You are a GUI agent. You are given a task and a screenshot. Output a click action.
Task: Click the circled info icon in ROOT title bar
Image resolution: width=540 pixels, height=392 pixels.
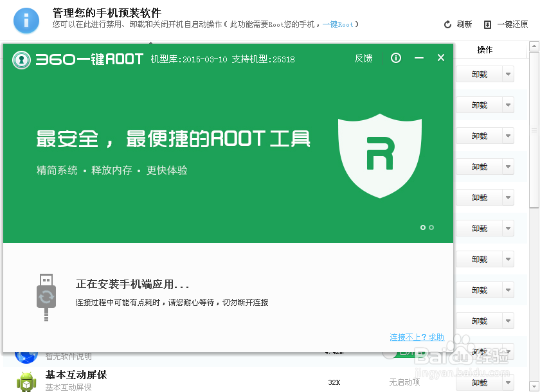point(396,58)
